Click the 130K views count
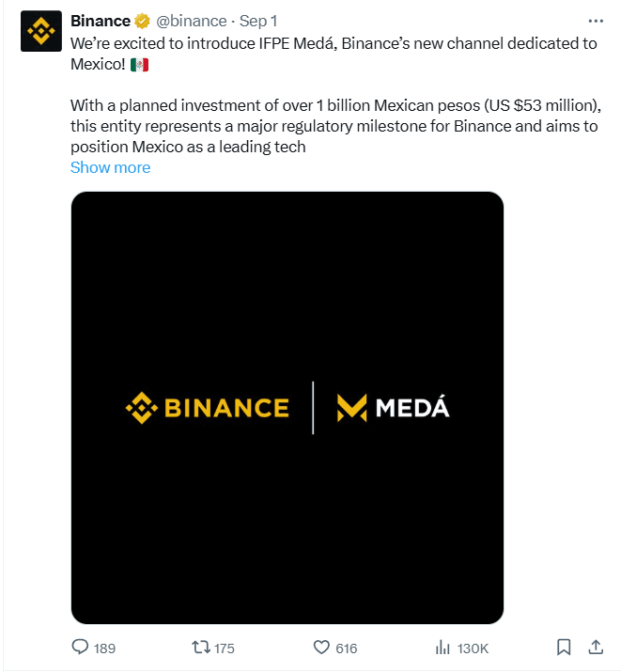 (x=473, y=648)
